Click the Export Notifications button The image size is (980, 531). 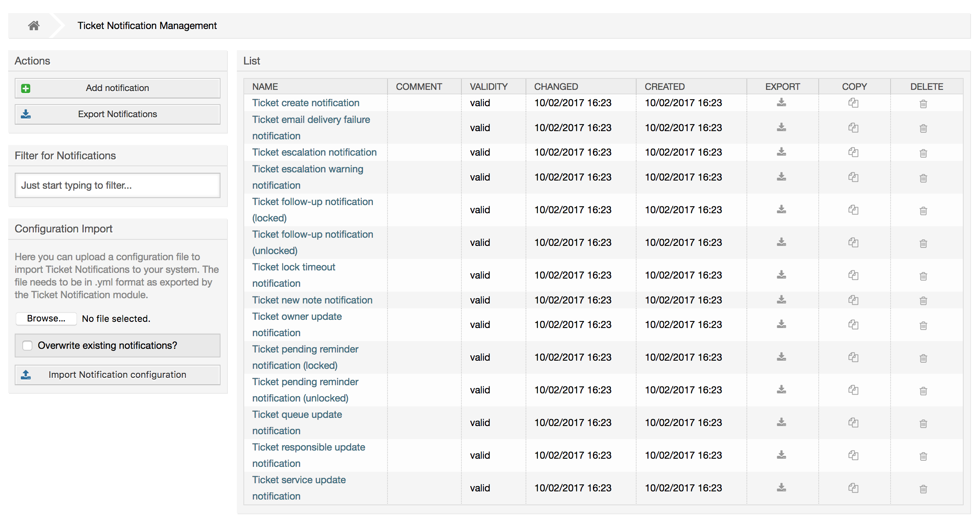(117, 114)
